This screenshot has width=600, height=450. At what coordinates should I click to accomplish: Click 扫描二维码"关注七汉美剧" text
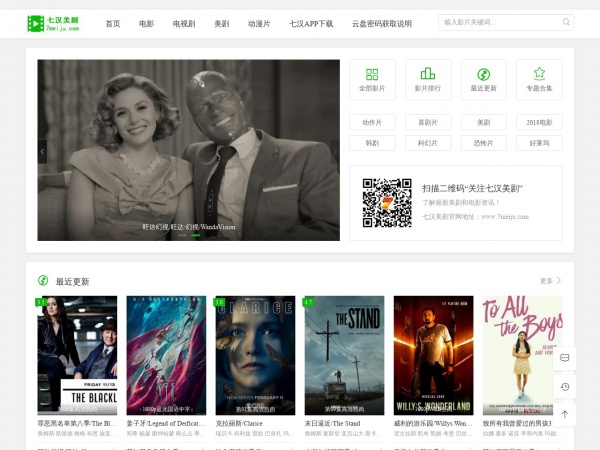[473, 188]
